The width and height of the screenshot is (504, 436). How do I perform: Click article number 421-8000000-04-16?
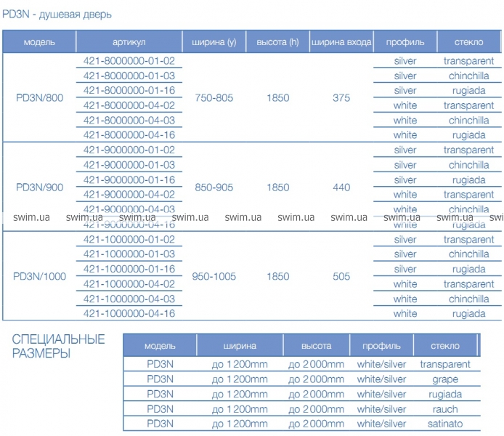[x=129, y=135]
